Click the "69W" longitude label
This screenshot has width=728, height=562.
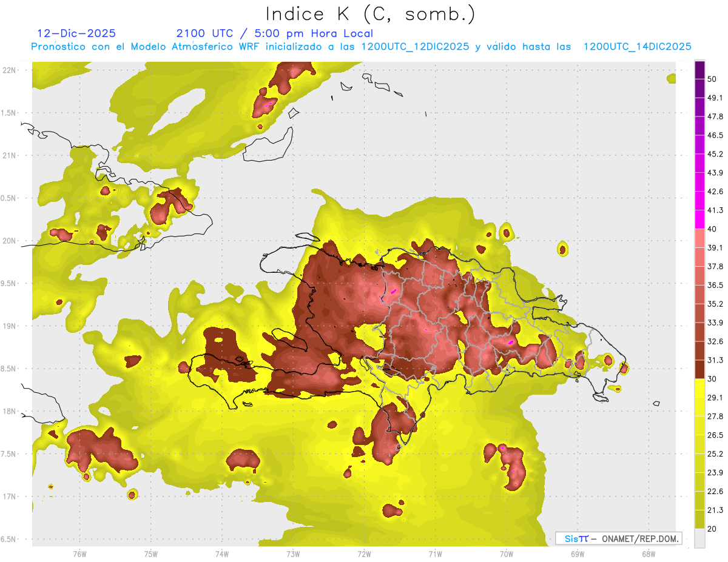pyautogui.click(x=578, y=554)
